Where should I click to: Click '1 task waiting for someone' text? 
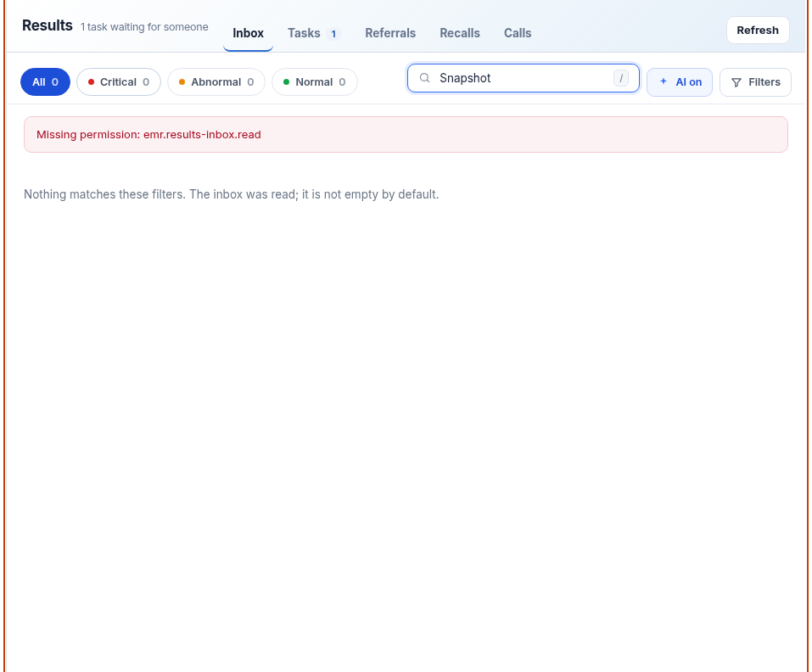[144, 27]
